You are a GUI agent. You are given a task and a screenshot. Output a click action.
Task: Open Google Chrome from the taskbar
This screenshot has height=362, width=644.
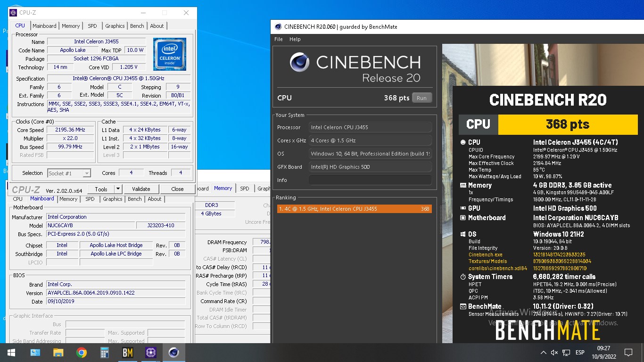click(x=82, y=353)
